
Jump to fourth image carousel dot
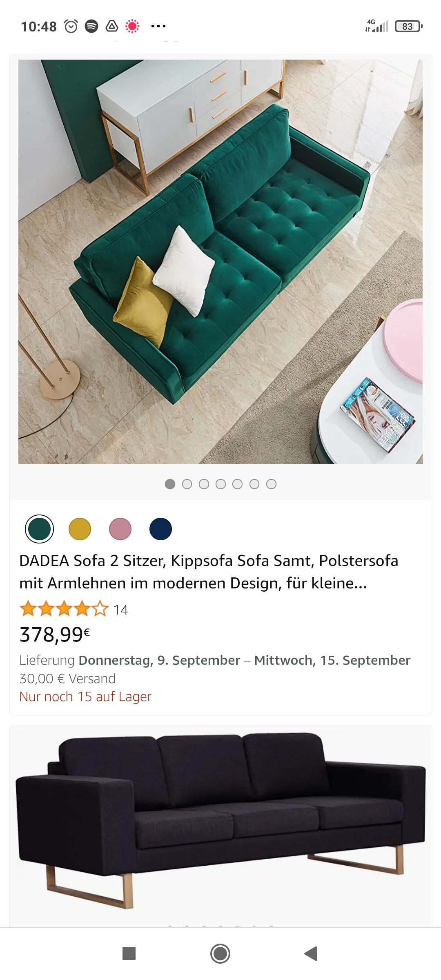tap(220, 484)
